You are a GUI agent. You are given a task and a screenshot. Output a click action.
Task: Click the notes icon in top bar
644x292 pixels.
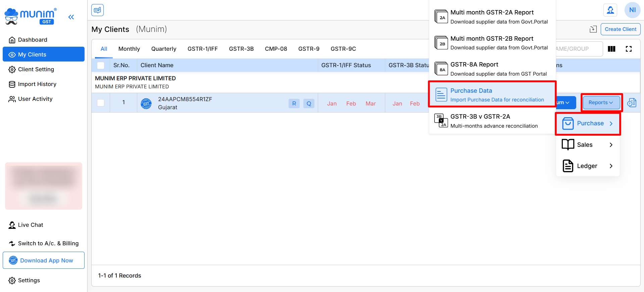[x=97, y=10]
